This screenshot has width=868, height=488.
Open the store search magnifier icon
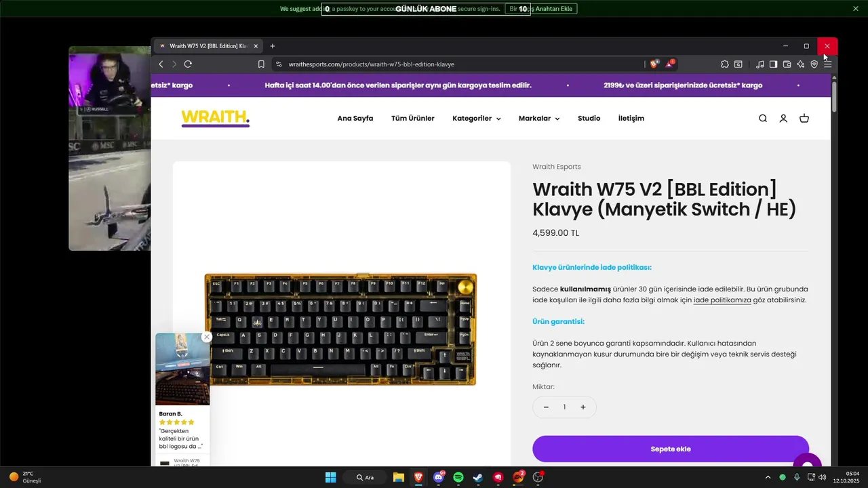[x=763, y=119]
